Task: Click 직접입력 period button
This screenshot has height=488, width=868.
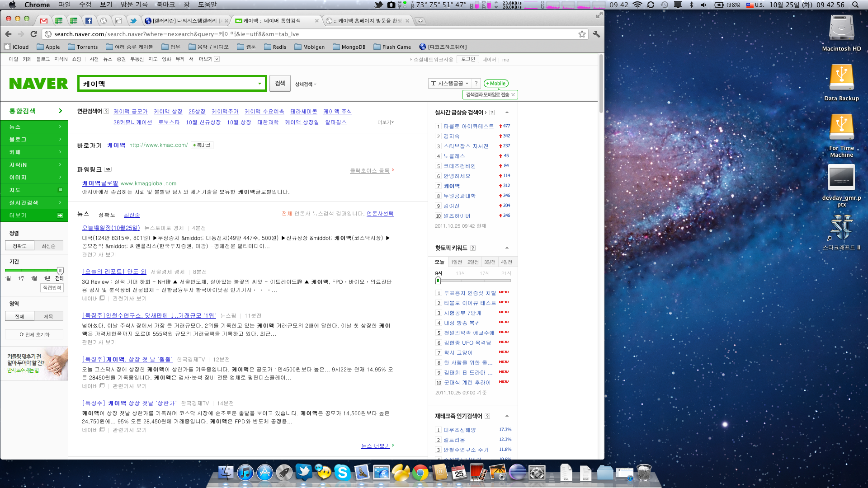Action: [x=52, y=287]
